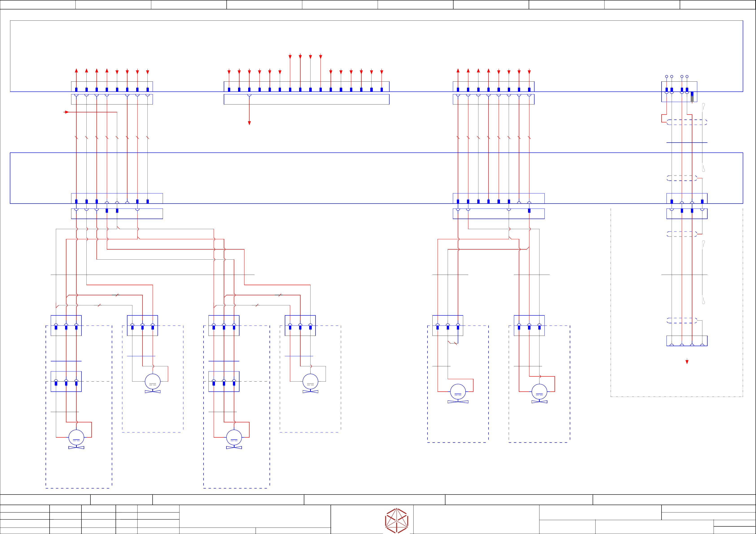The height and width of the screenshot is (534, 756).
Task: Click leftmost small circle above top-right connector
Action: click(666, 76)
